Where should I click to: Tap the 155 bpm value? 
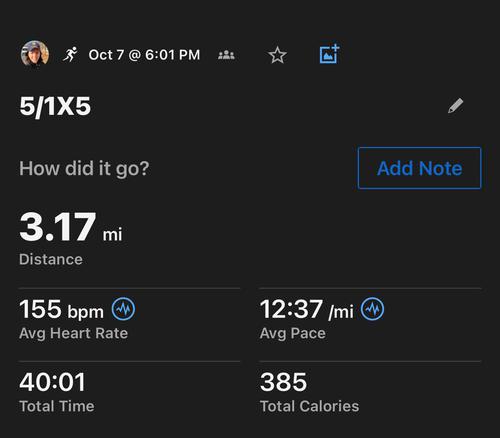(x=61, y=309)
